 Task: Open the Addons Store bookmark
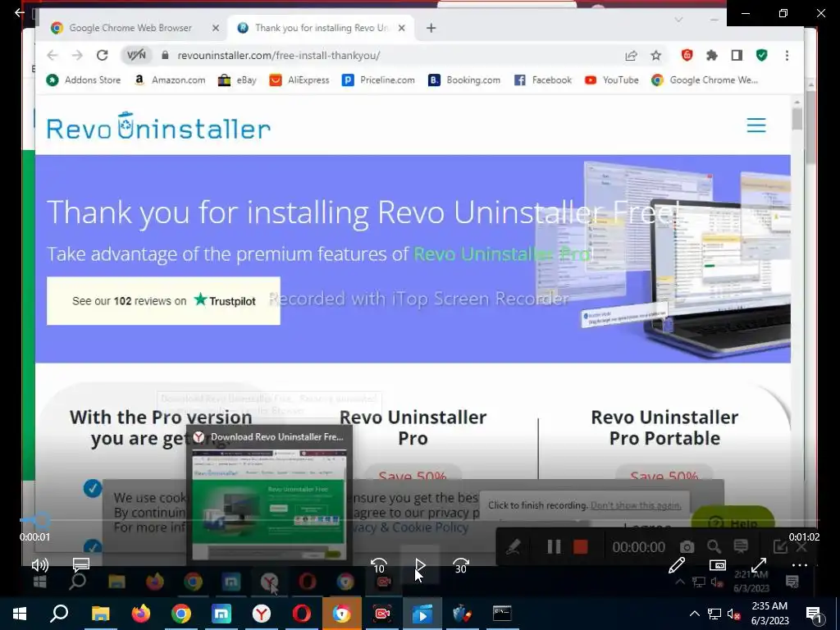pos(83,80)
